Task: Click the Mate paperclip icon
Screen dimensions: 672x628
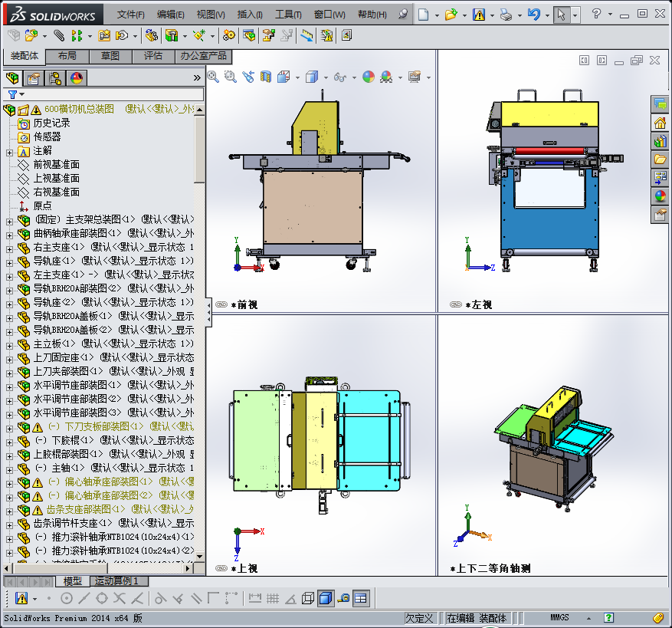Action: tap(59, 35)
